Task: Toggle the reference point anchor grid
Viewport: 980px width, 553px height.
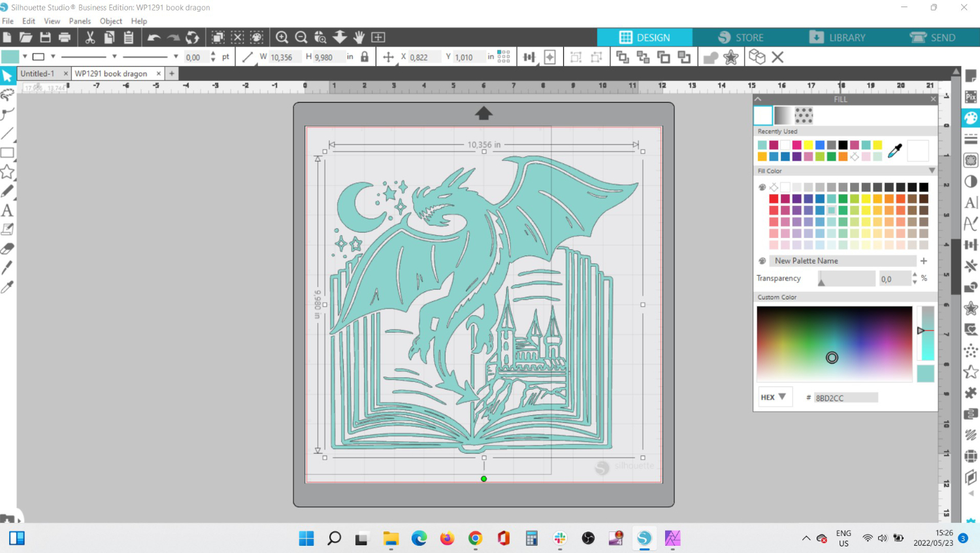Action: (503, 57)
